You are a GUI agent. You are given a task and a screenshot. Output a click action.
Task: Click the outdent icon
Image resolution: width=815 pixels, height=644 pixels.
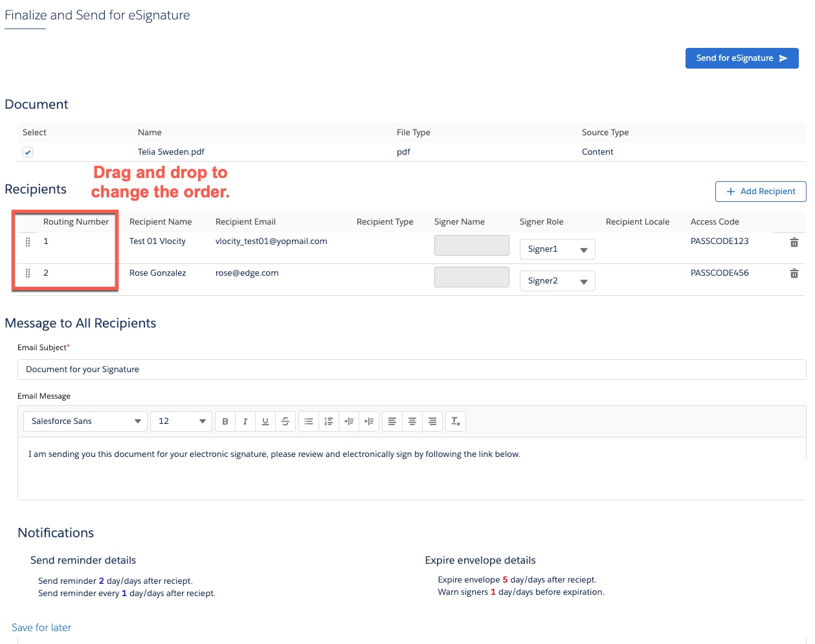pyautogui.click(x=369, y=421)
